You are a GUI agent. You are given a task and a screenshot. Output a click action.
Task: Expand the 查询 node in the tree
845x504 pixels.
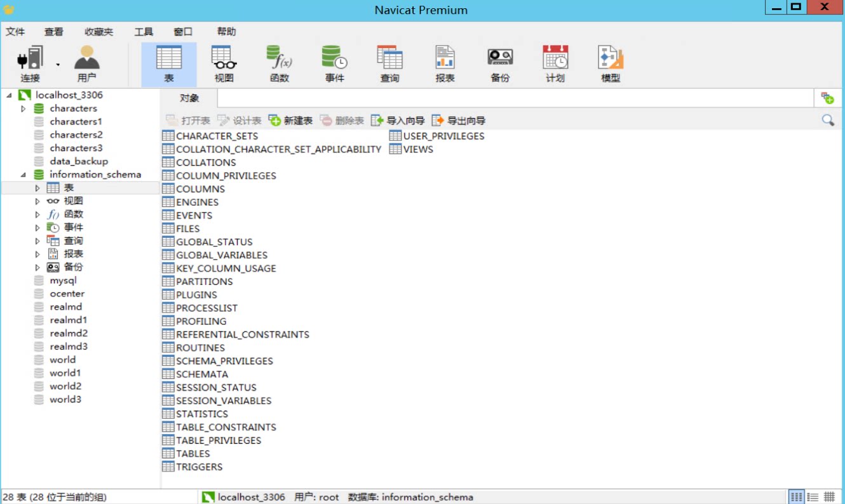[x=37, y=241]
